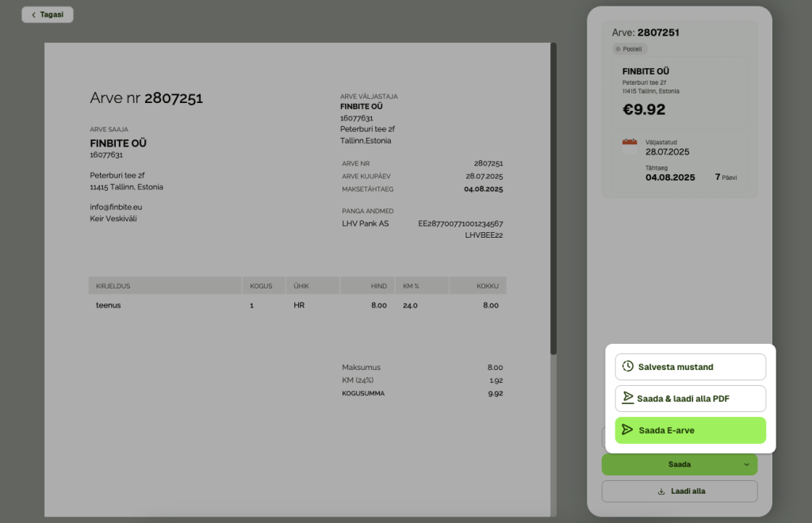Viewport: 812px width, 523px height.
Task: Click the IBAN EE287700771001234567
Action: click(461, 223)
